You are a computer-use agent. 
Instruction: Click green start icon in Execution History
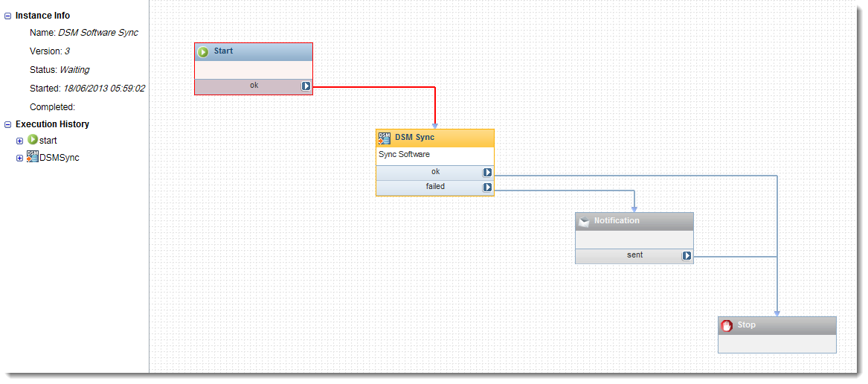click(x=33, y=140)
